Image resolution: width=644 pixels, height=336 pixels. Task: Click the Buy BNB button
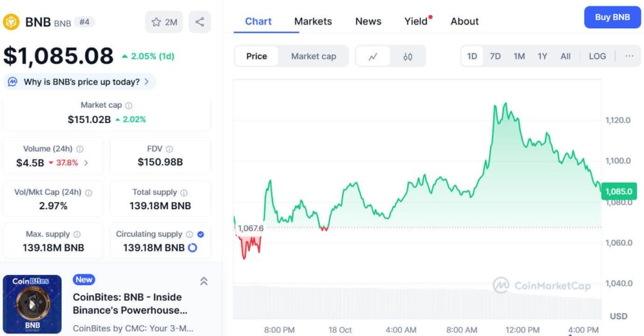coord(612,17)
